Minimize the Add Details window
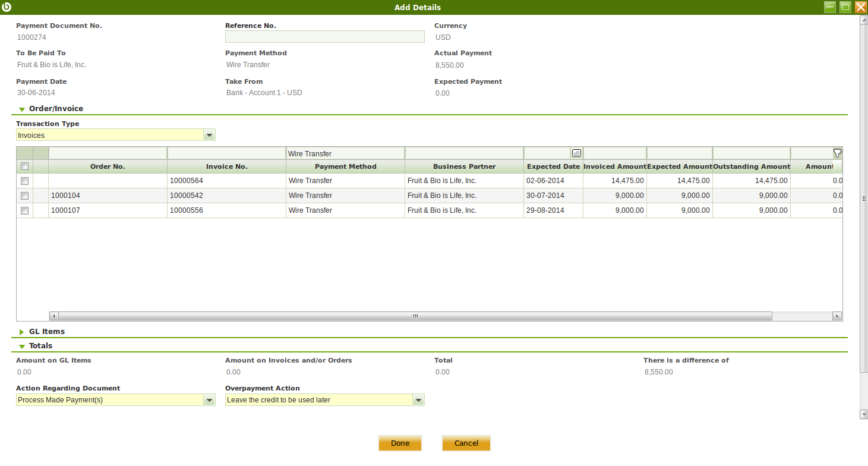This screenshot has width=868, height=466. pyautogui.click(x=830, y=7)
